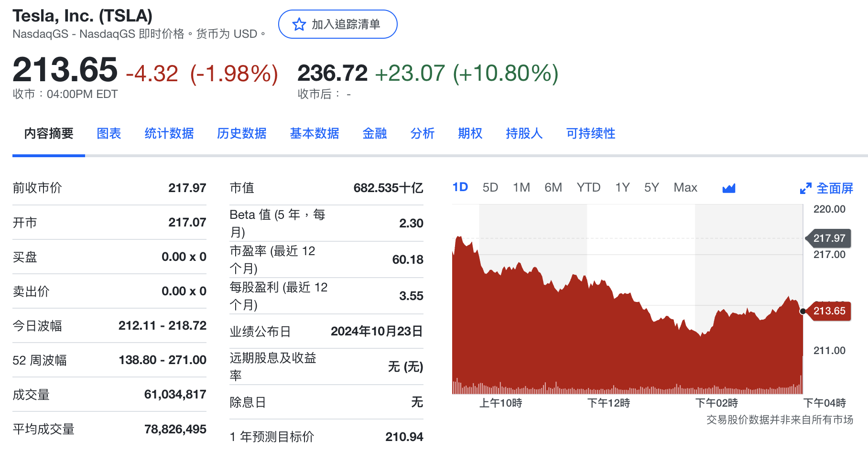Show the Max chart range
868x452 pixels.
pos(685,187)
